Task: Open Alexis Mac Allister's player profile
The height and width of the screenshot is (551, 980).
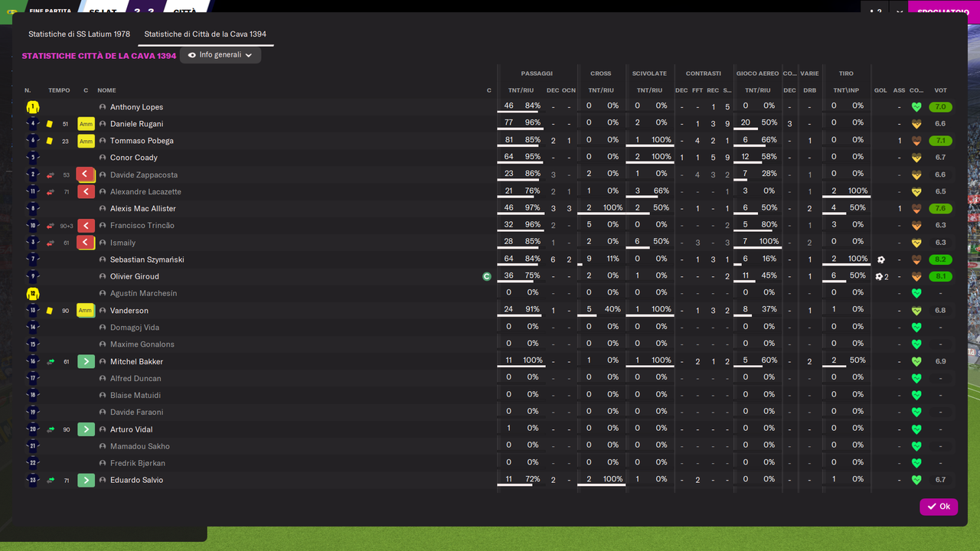Action: pyautogui.click(x=143, y=209)
